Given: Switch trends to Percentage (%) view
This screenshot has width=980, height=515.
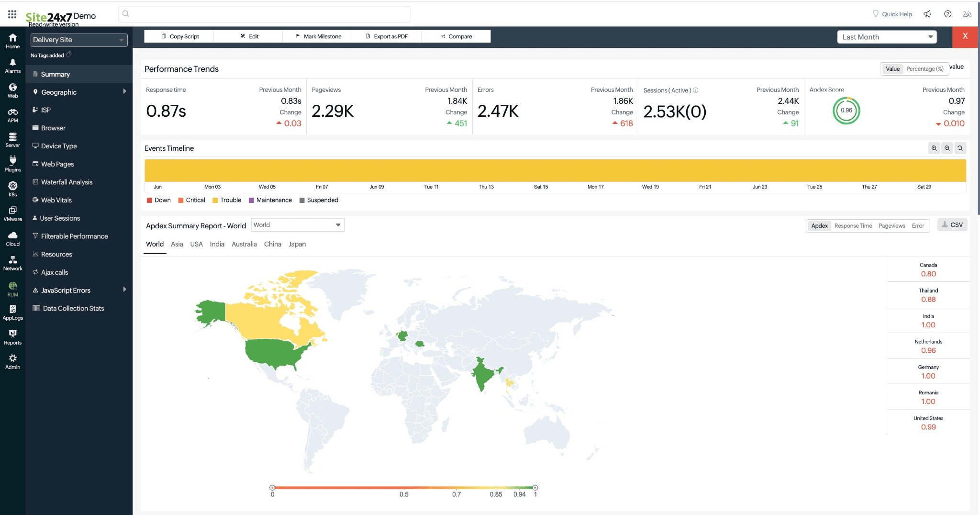Looking at the screenshot, I should [x=924, y=69].
